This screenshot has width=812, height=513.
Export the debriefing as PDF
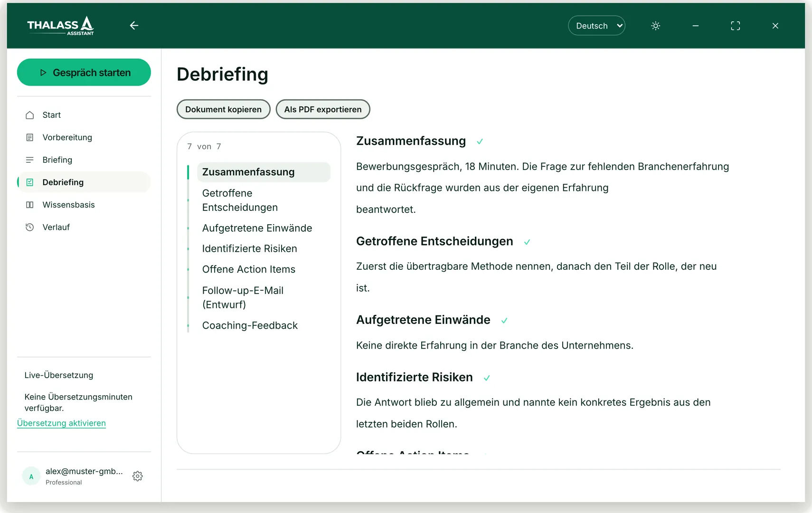coord(323,109)
